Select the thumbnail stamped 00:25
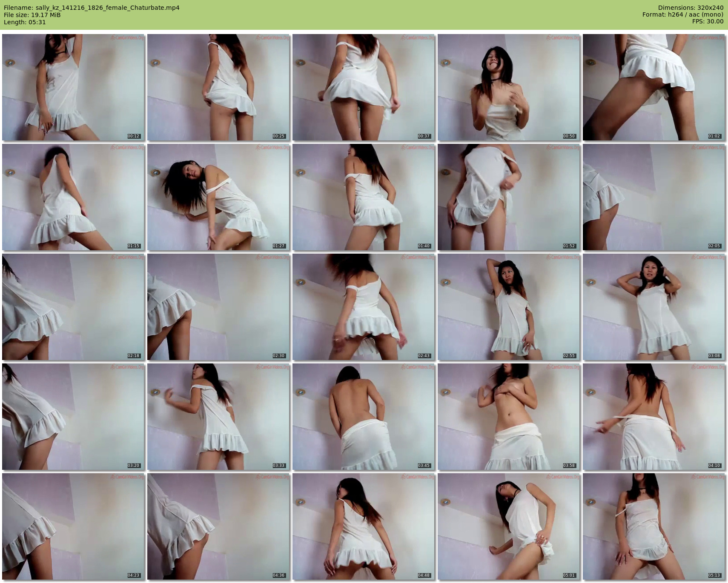Screen dimensions: 728x583 (218, 87)
